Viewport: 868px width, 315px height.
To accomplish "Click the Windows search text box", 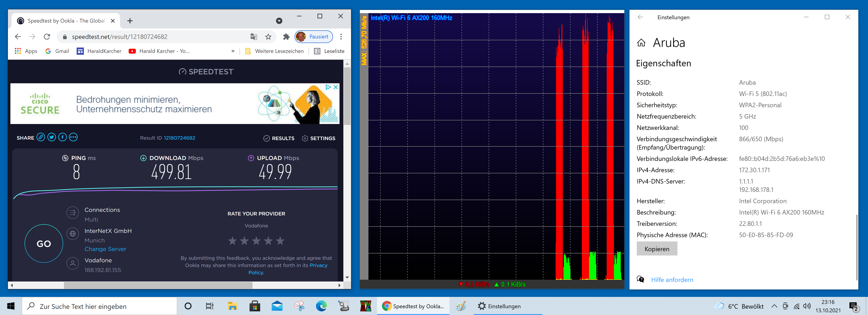I will click(x=101, y=306).
